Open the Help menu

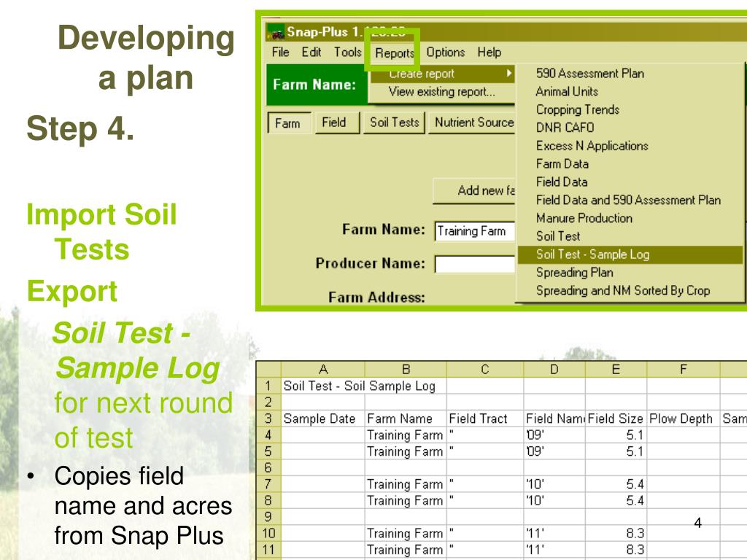pos(489,52)
